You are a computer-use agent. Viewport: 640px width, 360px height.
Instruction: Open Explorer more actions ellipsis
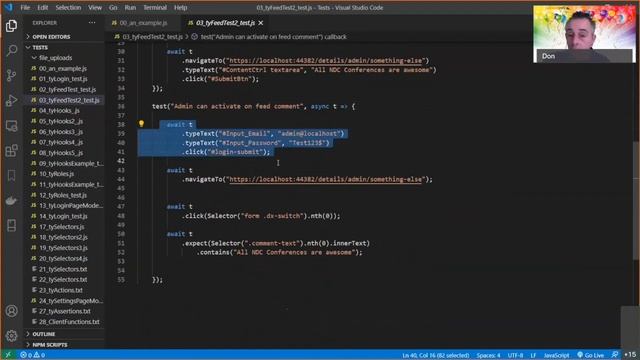(92, 23)
